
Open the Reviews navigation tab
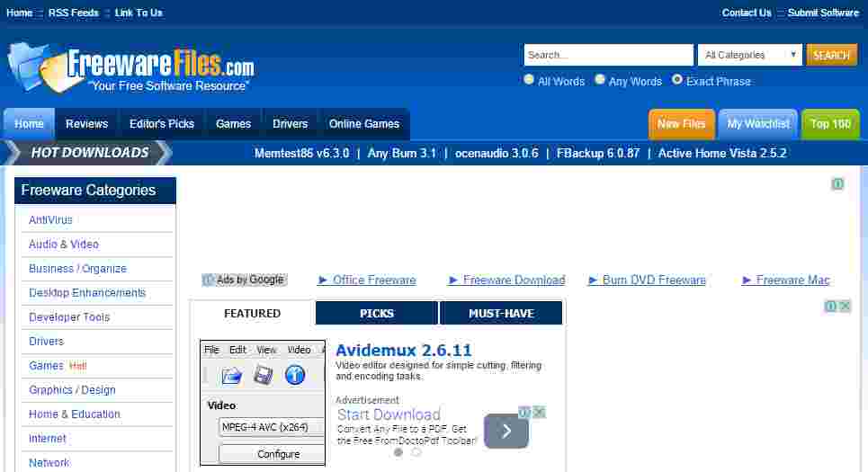[x=87, y=124]
